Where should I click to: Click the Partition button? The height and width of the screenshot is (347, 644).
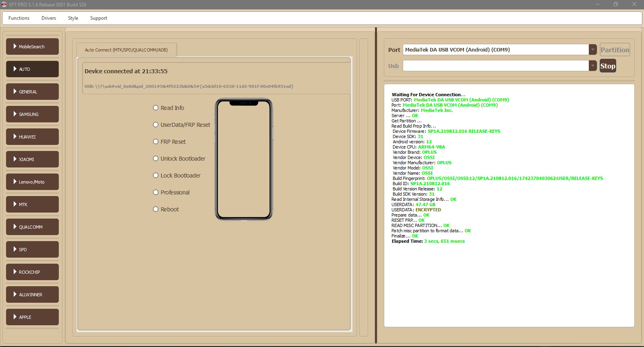(x=615, y=50)
